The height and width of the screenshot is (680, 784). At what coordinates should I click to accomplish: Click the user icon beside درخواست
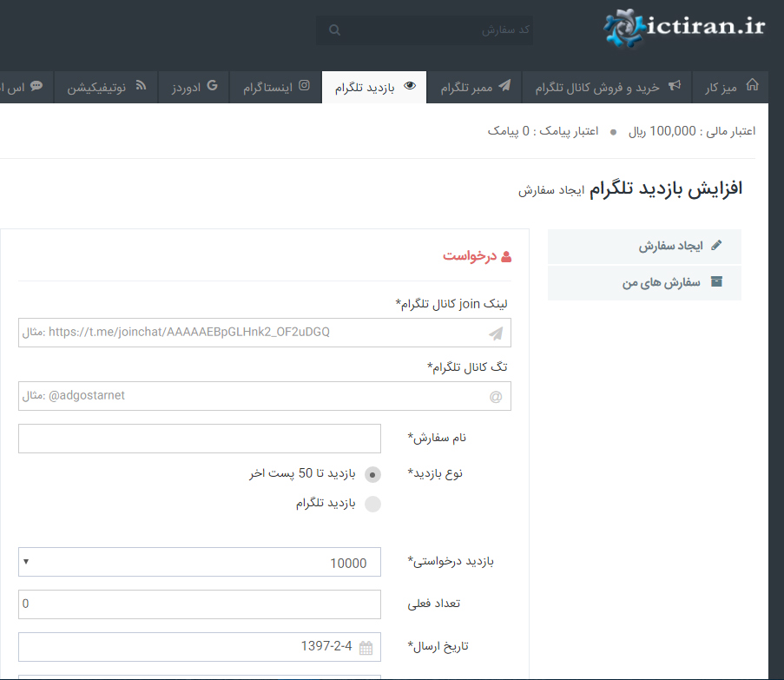506,256
